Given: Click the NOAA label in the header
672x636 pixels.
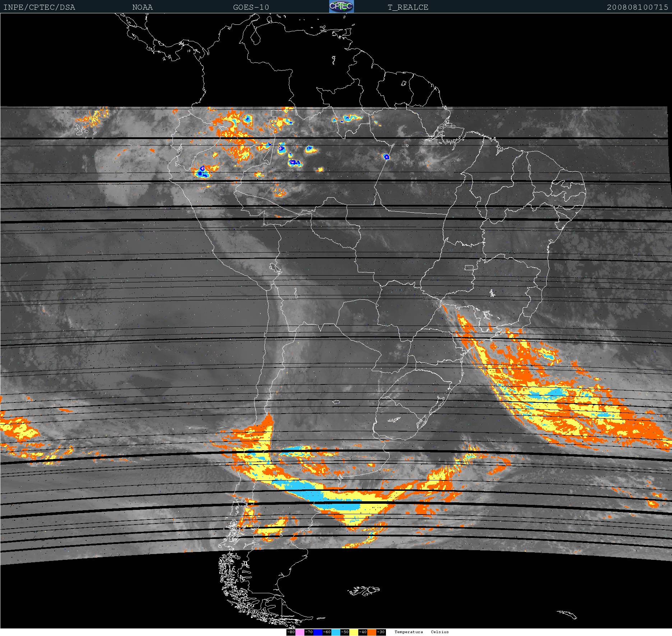Looking at the screenshot, I should pyautogui.click(x=142, y=7).
